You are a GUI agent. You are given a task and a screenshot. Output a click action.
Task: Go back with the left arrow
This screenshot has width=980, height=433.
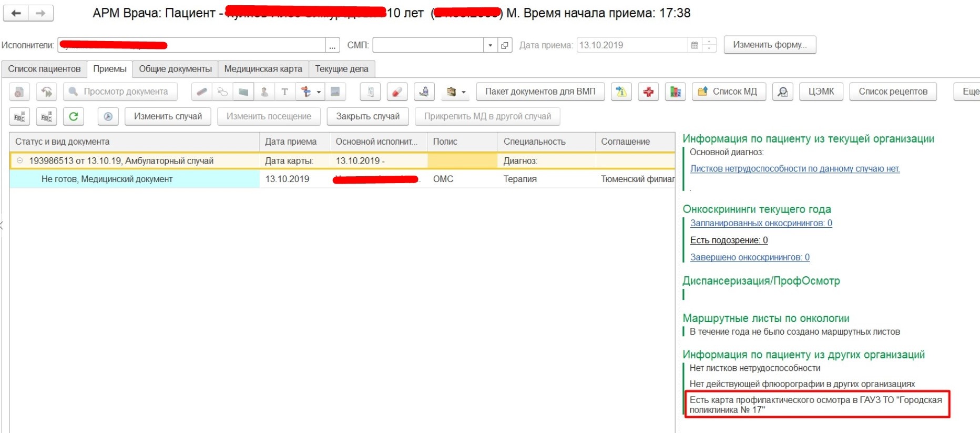tap(16, 13)
